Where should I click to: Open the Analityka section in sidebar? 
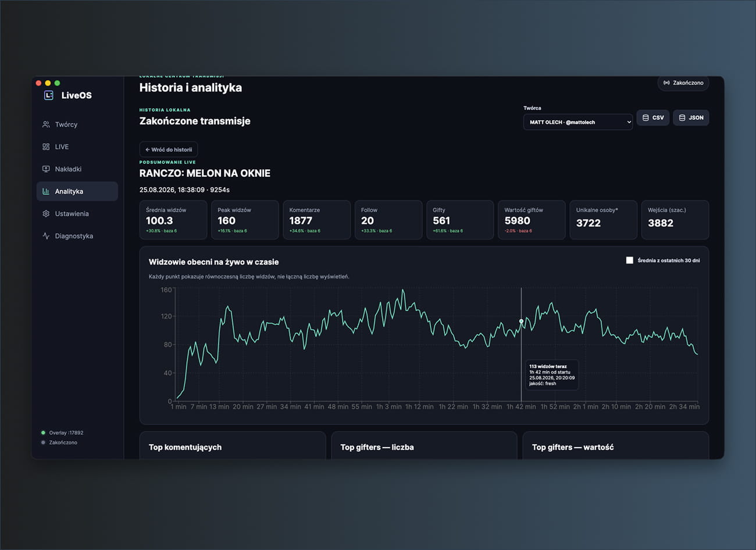[x=77, y=191]
